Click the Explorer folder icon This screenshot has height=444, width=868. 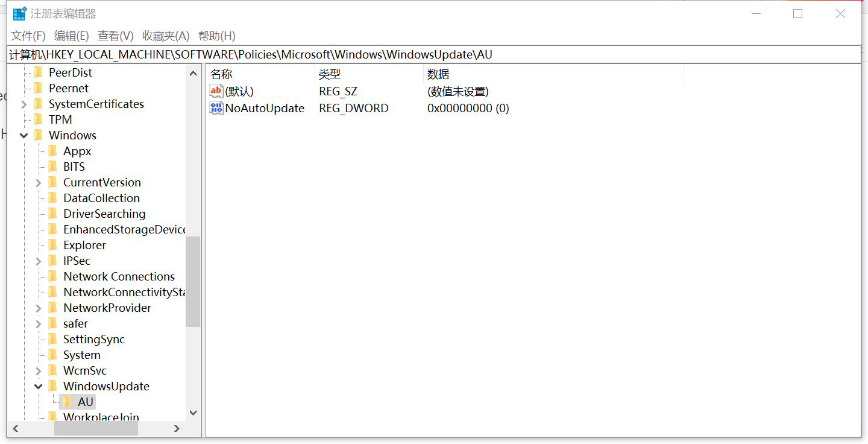[53, 245]
